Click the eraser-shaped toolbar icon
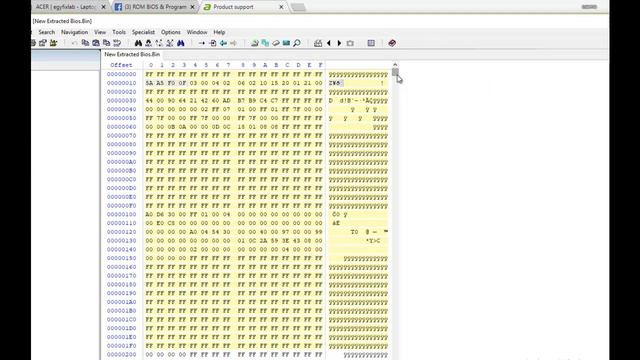 (276, 43)
